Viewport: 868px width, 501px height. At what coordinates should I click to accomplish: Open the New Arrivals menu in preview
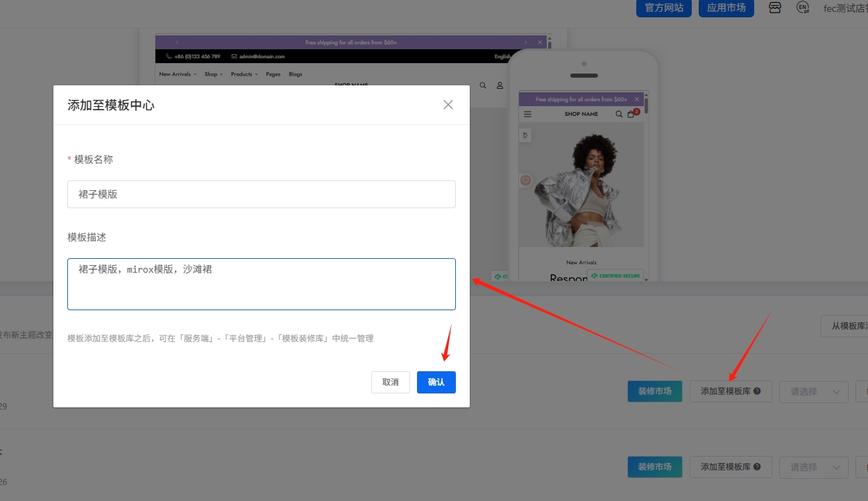point(178,74)
